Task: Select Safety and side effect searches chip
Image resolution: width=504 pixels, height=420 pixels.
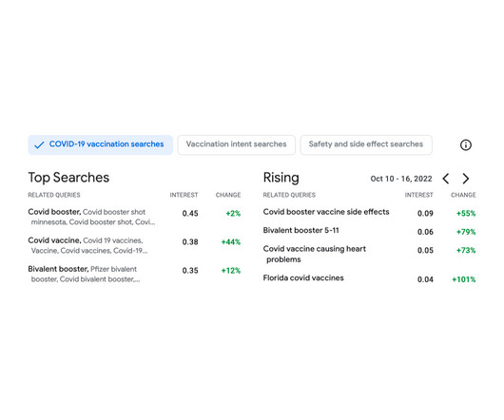Action: pyautogui.click(x=366, y=144)
